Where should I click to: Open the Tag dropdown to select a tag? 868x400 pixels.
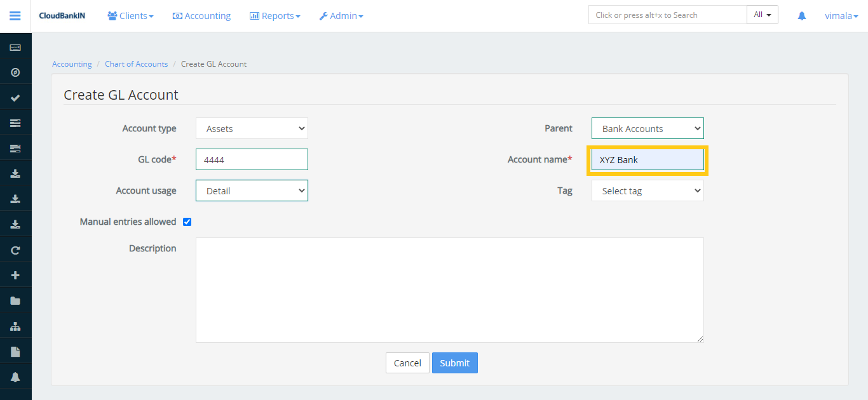(x=647, y=190)
